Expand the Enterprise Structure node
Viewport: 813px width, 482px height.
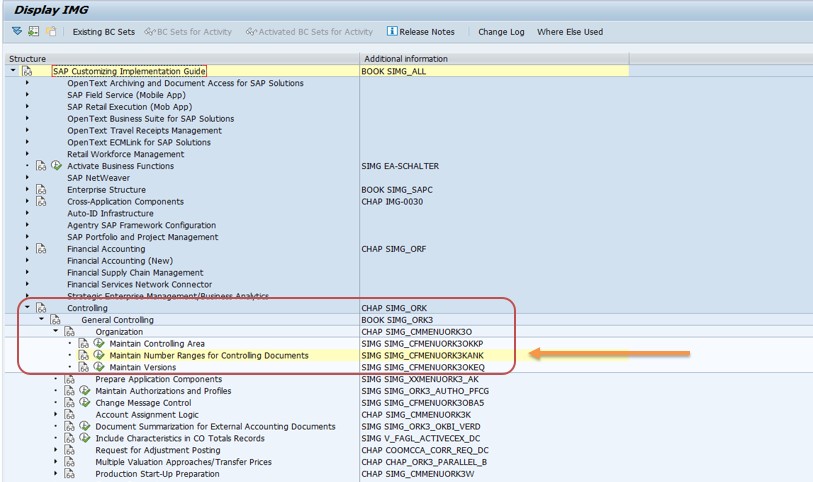pyautogui.click(x=27, y=189)
